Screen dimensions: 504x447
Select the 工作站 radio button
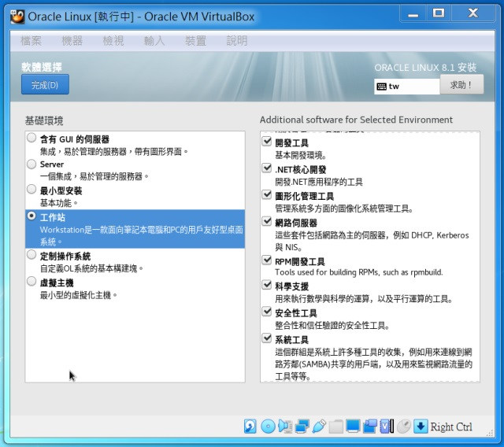click(31, 216)
